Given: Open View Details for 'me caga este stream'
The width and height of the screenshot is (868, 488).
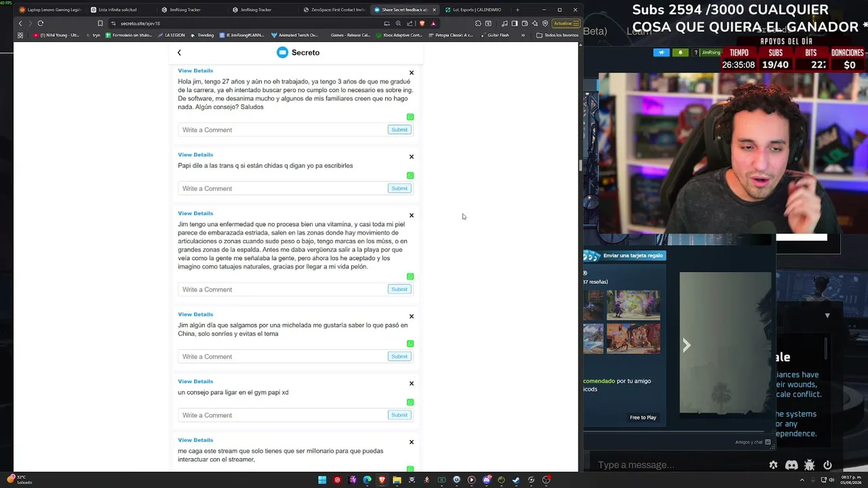Looking at the screenshot, I should tap(195, 440).
